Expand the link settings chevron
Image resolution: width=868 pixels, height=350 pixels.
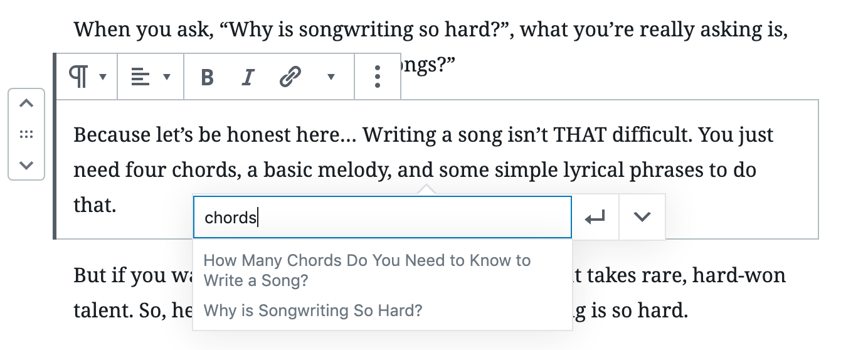[x=642, y=217]
